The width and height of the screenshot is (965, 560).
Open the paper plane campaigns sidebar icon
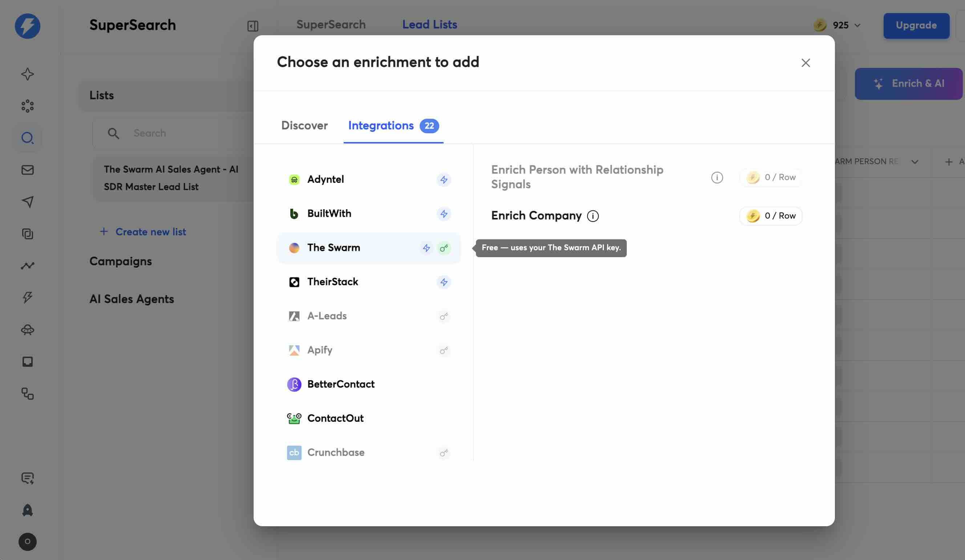point(28,202)
